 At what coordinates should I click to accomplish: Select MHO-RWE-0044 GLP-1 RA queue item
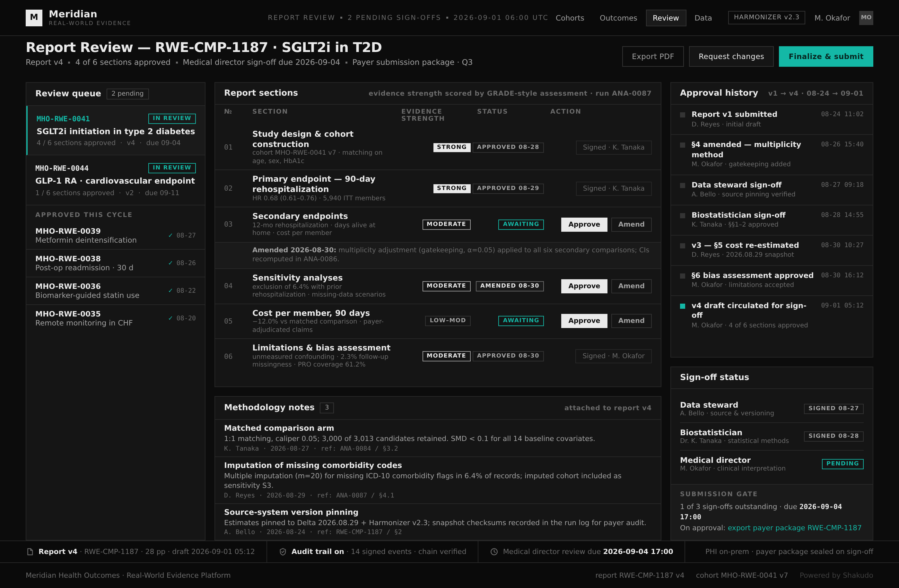115,180
